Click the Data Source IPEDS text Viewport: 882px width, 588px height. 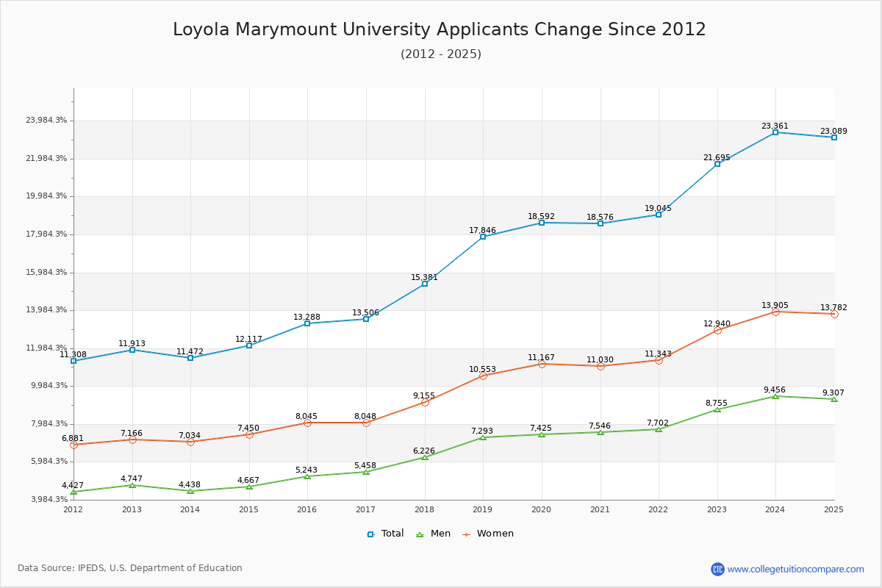coord(130,568)
